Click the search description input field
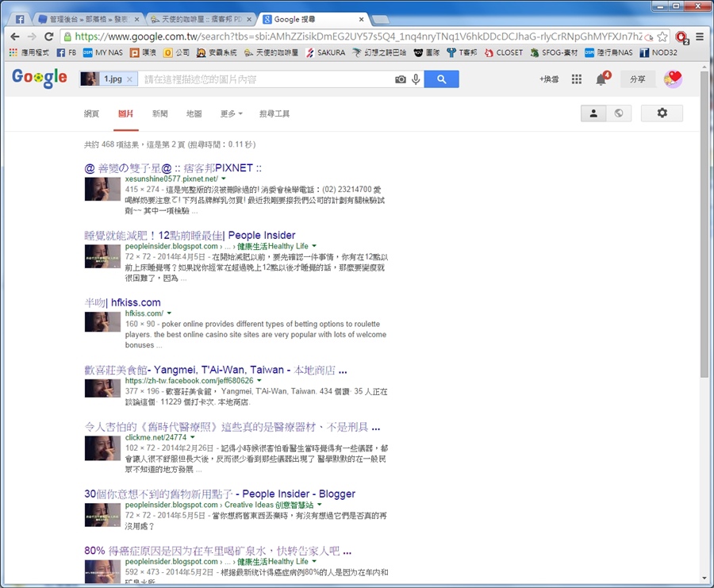Viewport: 714px width, 588px height. pos(267,79)
